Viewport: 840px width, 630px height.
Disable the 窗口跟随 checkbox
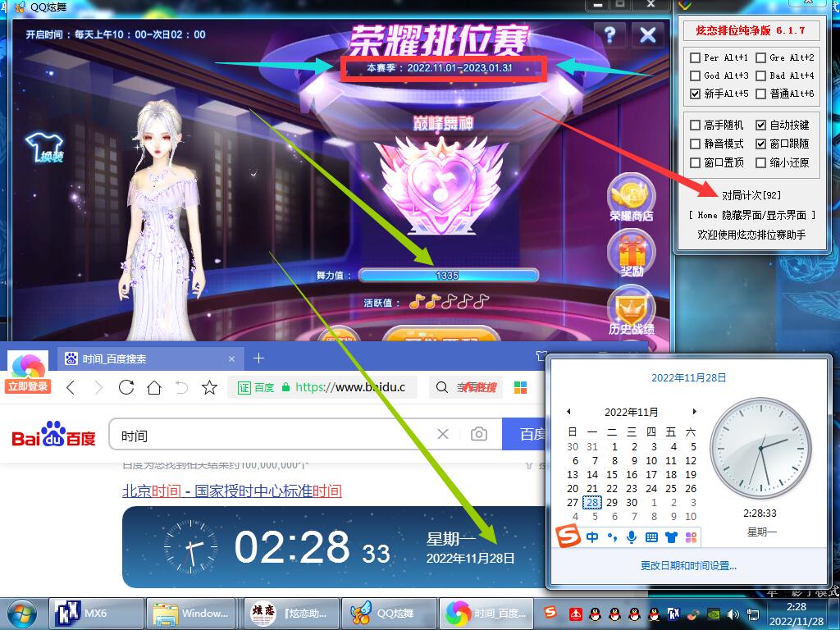pyautogui.click(x=760, y=144)
